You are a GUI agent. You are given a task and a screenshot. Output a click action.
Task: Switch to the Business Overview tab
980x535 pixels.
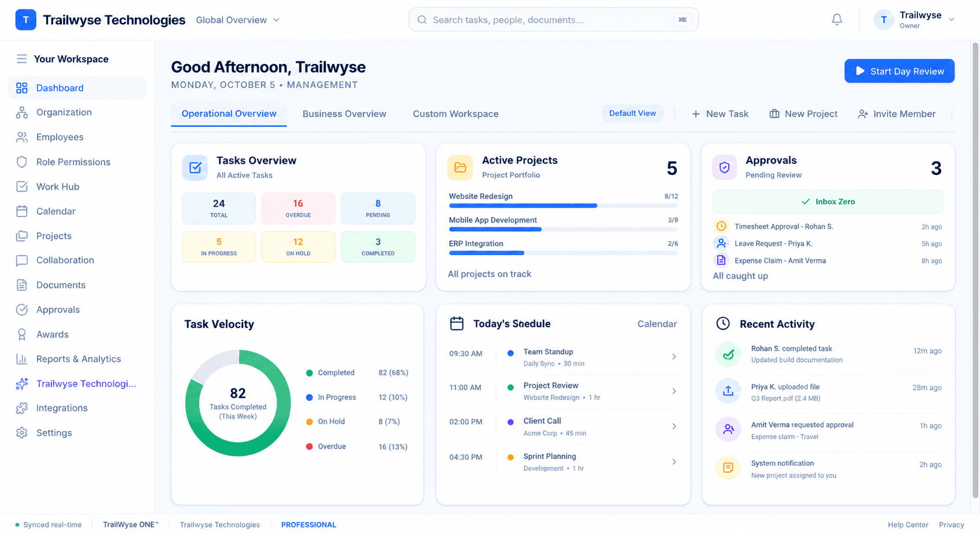click(x=344, y=114)
